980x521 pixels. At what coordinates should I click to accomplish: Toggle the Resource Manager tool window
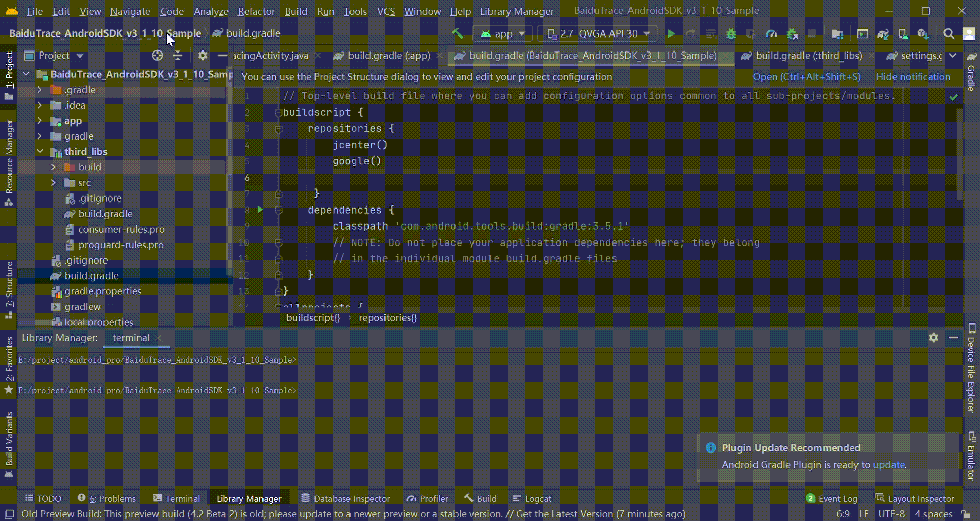point(9,164)
